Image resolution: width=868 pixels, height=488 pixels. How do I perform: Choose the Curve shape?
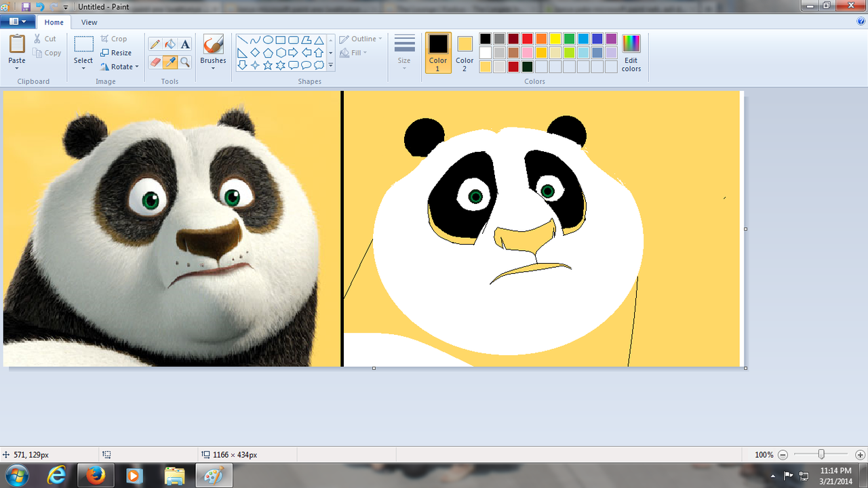tap(255, 40)
